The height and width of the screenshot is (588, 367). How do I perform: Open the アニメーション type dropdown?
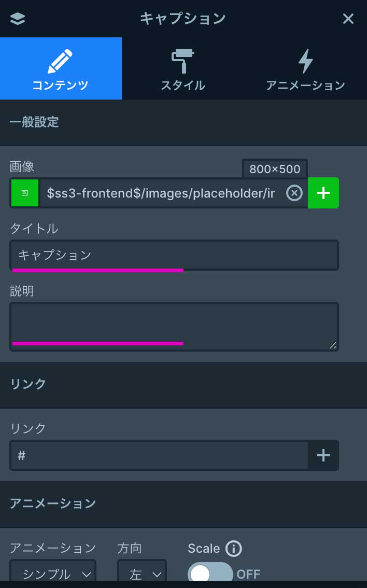tap(53, 572)
